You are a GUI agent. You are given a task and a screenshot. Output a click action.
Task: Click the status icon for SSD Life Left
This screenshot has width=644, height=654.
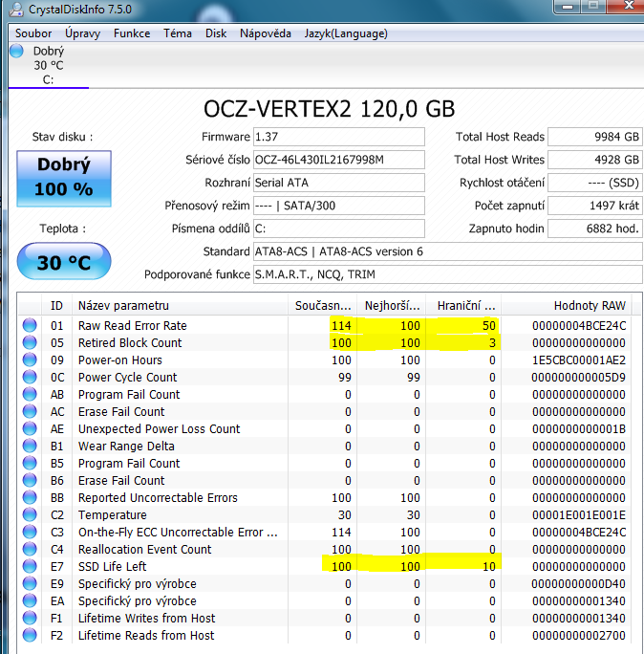pos(30,566)
